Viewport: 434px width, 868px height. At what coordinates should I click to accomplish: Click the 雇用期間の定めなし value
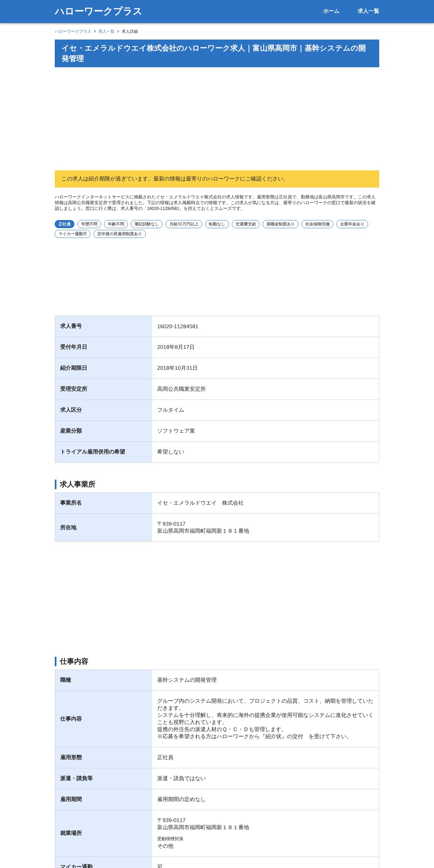click(x=182, y=799)
